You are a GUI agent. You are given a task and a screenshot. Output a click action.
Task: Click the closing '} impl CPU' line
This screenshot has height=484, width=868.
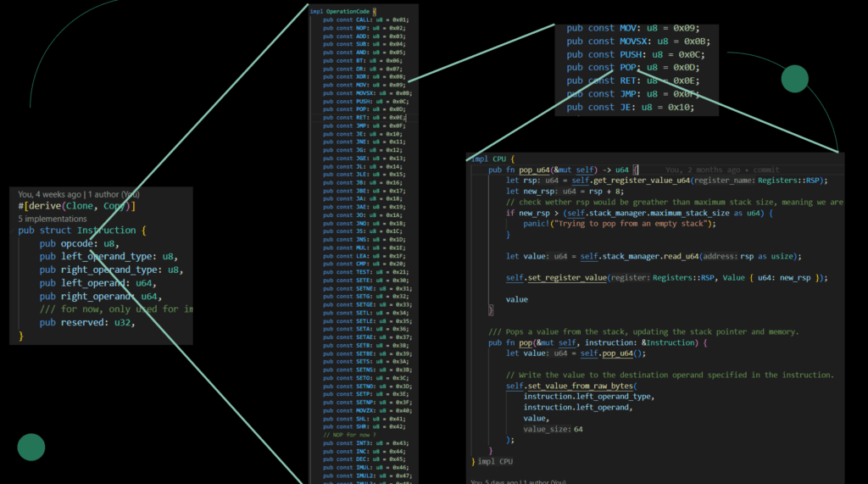(492, 461)
